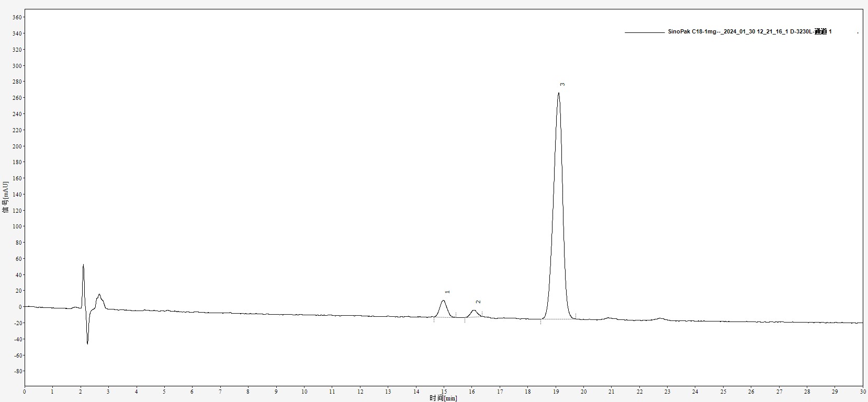Click peak label 3 above the tallest peak
The height and width of the screenshot is (402, 868).
click(x=562, y=84)
